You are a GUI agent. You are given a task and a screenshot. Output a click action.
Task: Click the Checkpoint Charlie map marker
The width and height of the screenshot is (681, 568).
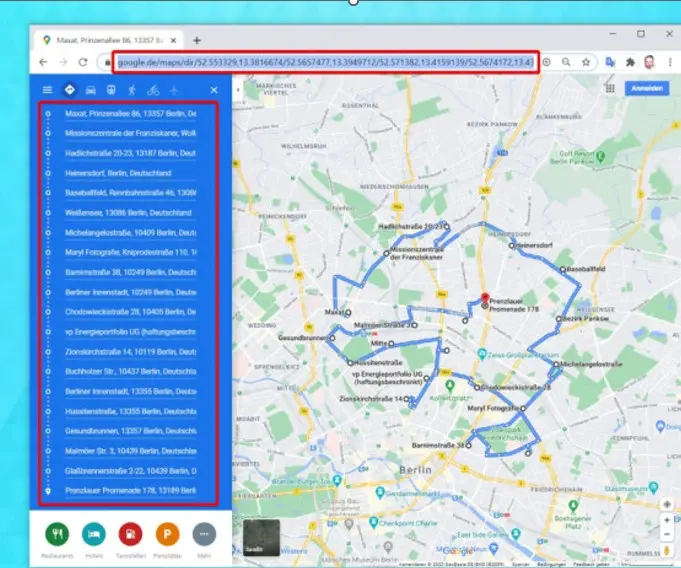(x=373, y=522)
